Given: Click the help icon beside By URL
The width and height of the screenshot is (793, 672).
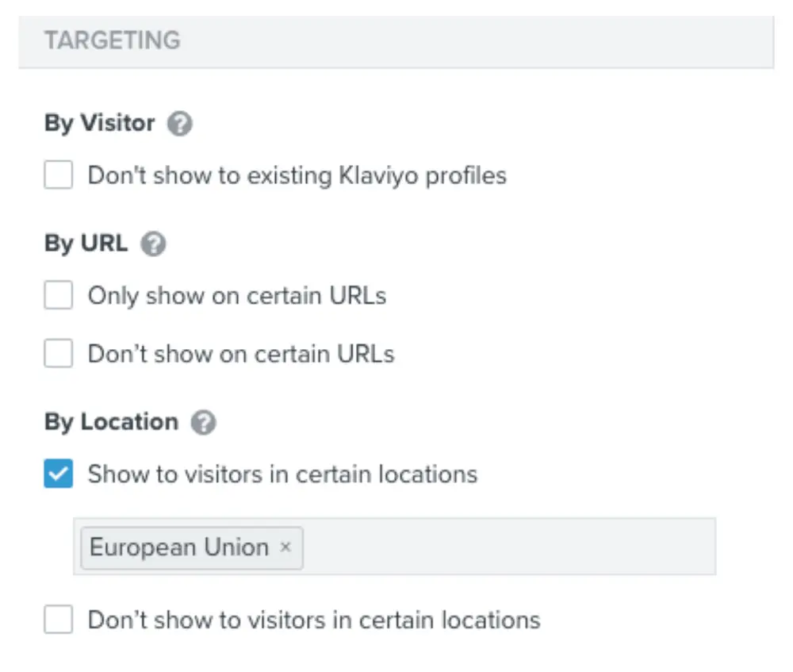Looking at the screenshot, I should (153, 244).
